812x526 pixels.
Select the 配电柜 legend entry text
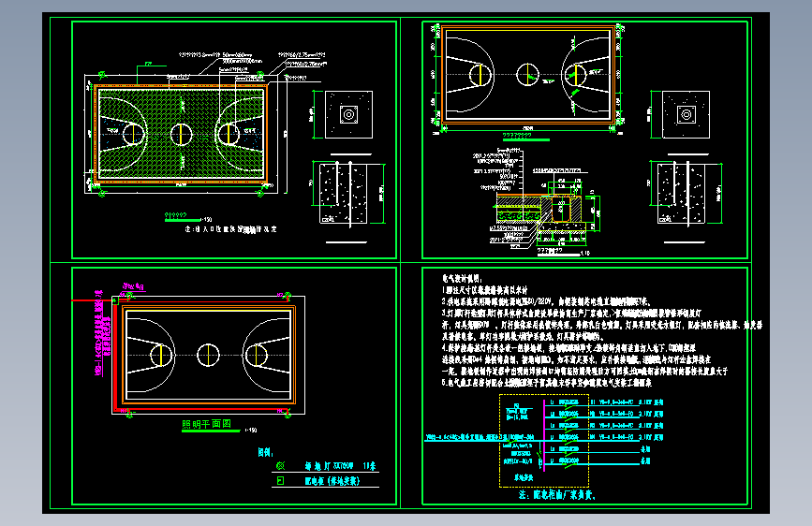click(332, 481)
